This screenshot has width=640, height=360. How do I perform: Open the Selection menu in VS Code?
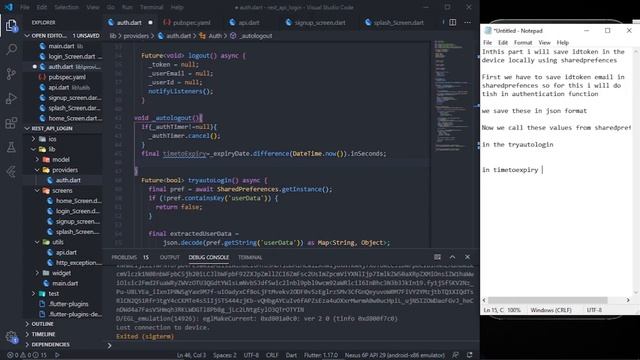point(66,7)
